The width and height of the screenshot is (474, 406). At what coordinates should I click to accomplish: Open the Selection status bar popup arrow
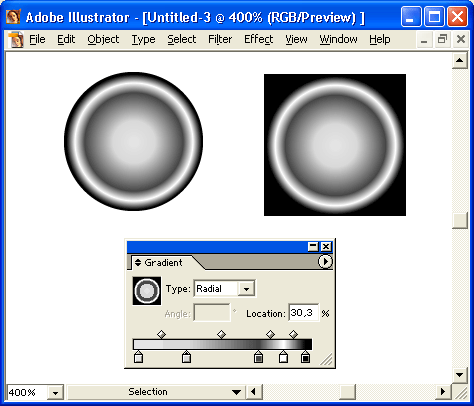tap(236, 392)
